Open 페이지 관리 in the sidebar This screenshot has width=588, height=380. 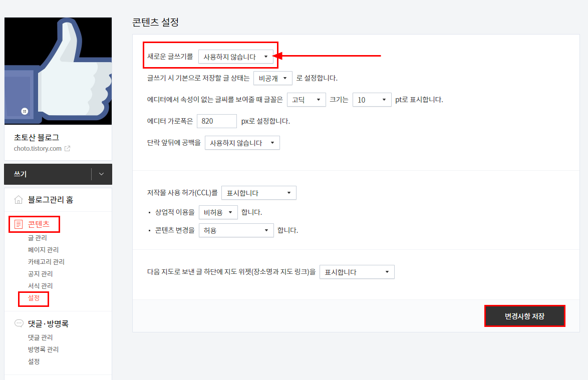pos(43,250)
